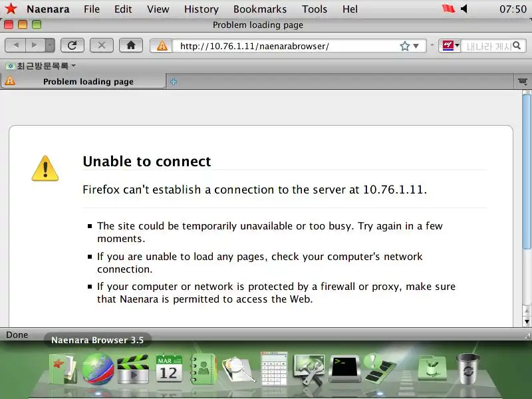The image size is (532, 399).
Task: Click the green zoom window button
Action: point(37,25)
